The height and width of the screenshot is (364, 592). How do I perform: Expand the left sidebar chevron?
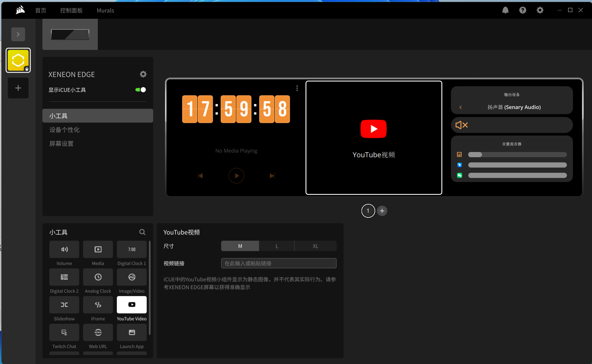point(18,34)
